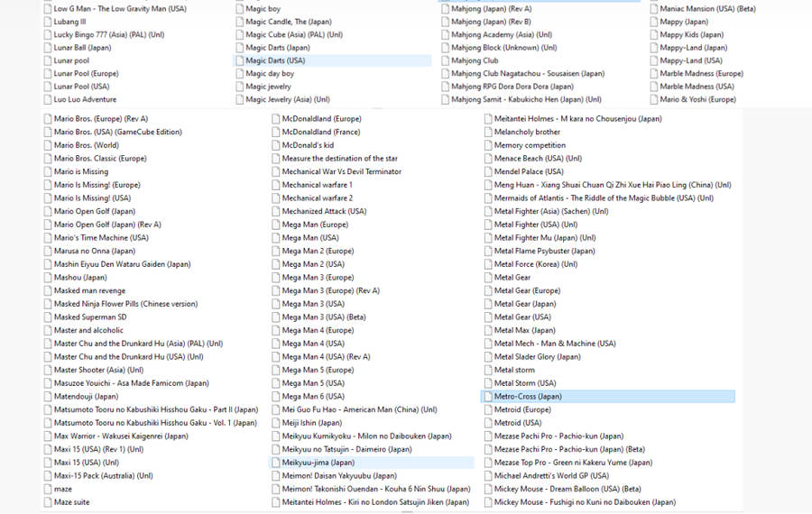Click the file icon beside Lubang III
This screenshot has width=812, height=514.
pos(47,22)
